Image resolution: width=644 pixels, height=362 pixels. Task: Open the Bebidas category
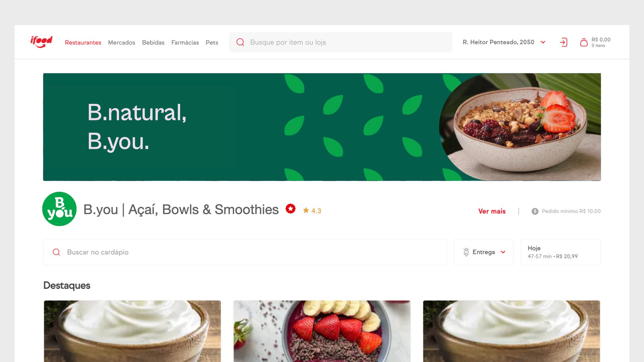(153, 43)
